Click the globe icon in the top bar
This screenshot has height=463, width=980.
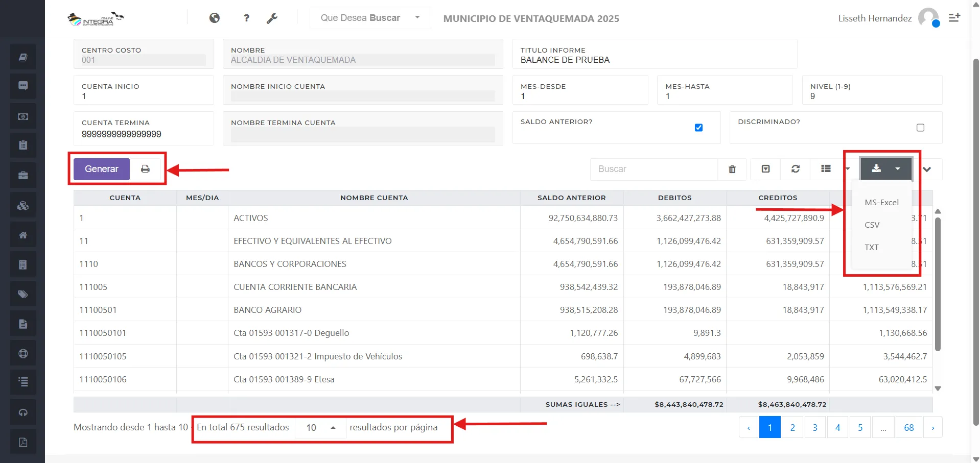click(x=214, y=18)
